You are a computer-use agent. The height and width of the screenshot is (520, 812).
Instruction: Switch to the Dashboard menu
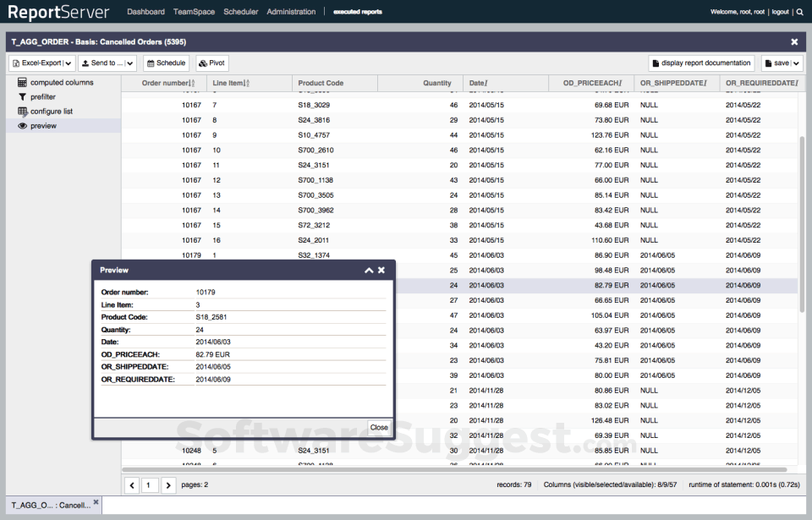[x=145, y=12]
